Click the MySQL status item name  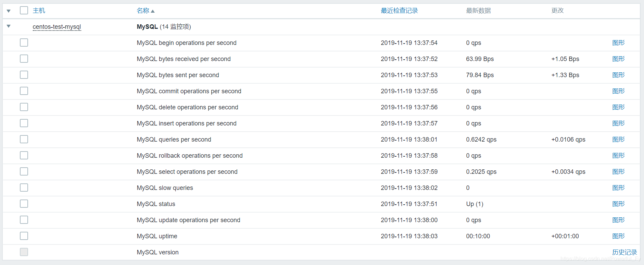point(156,204)
